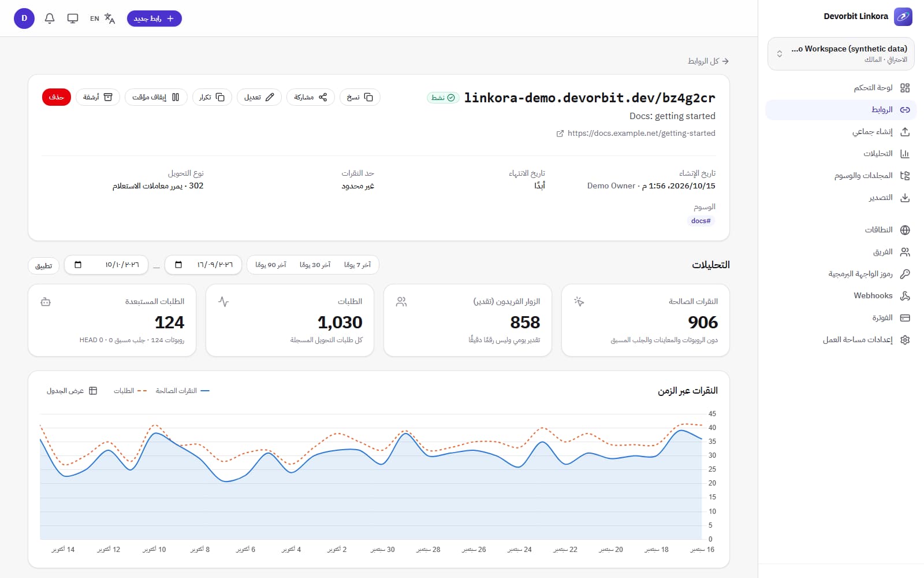Open الروابط links page in sidebar
Image resolution: width=924 pixels, height=578 pixels.
(841, 110)
